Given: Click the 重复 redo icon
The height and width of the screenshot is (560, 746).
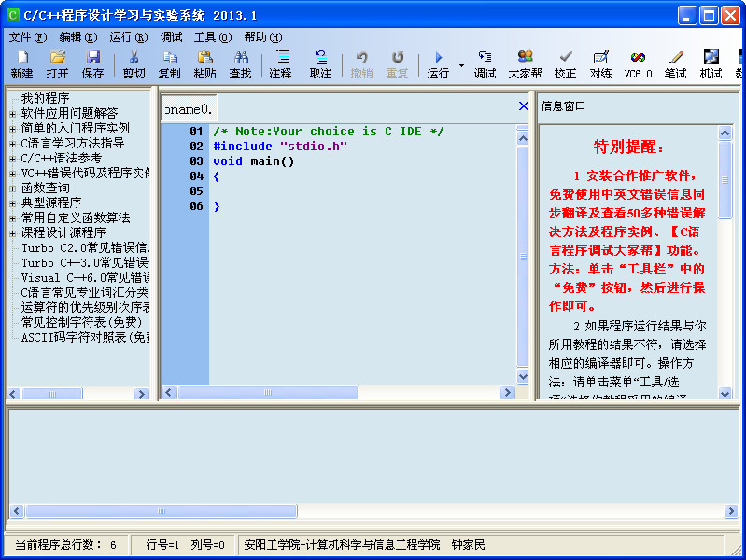Looking at the screenshot, I should (397, 64).
